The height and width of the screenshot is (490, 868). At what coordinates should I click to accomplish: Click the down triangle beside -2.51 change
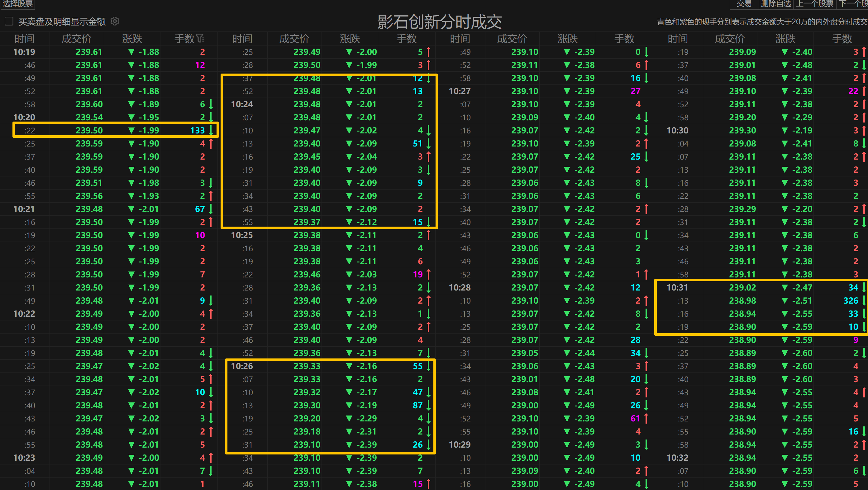785,300
